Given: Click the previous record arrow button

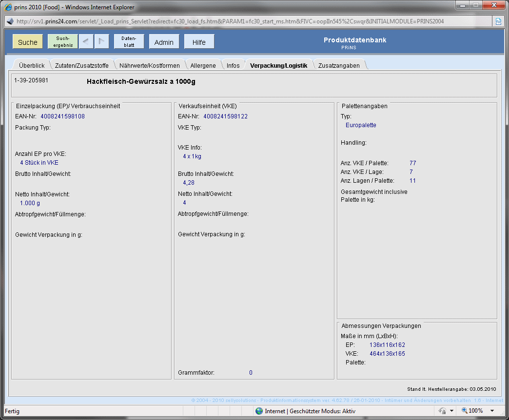Looking at the screenshot, I should coord(86,42).
